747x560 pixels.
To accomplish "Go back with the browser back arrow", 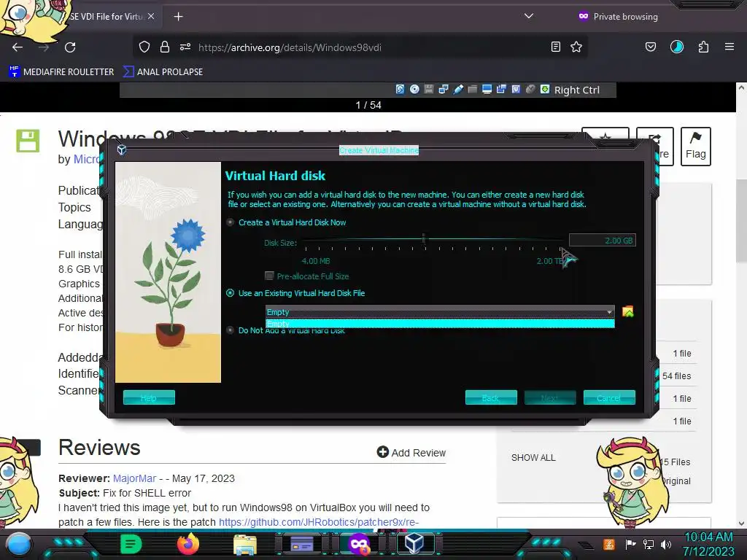I will pos(18,47).
